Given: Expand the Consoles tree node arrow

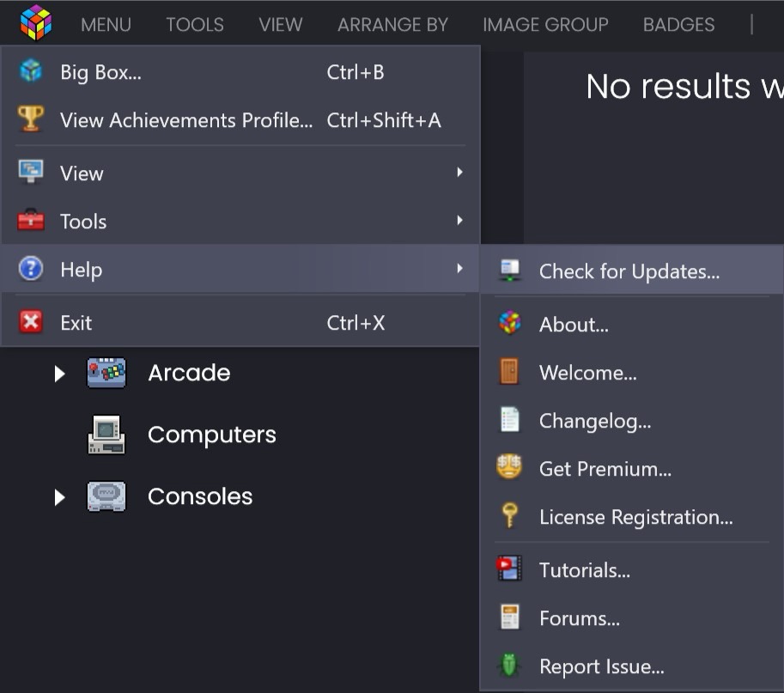Looking at the screenshot, I should 59,497.
